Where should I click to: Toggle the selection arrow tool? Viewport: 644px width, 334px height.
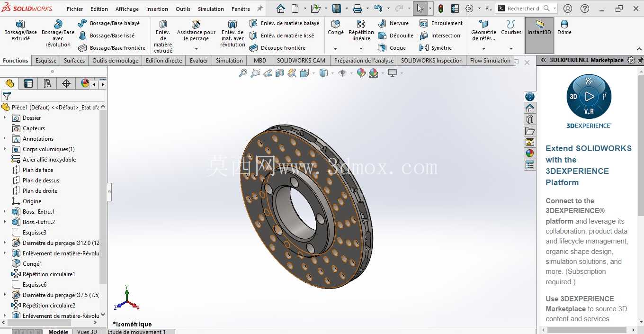[420, 9]
